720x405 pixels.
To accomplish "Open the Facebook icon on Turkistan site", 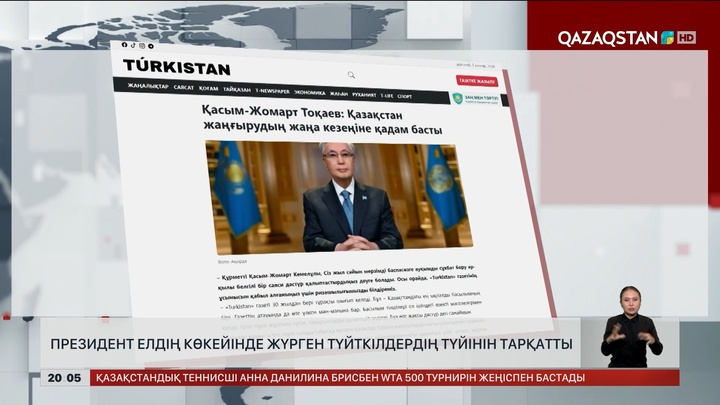I will pos(124,45).
